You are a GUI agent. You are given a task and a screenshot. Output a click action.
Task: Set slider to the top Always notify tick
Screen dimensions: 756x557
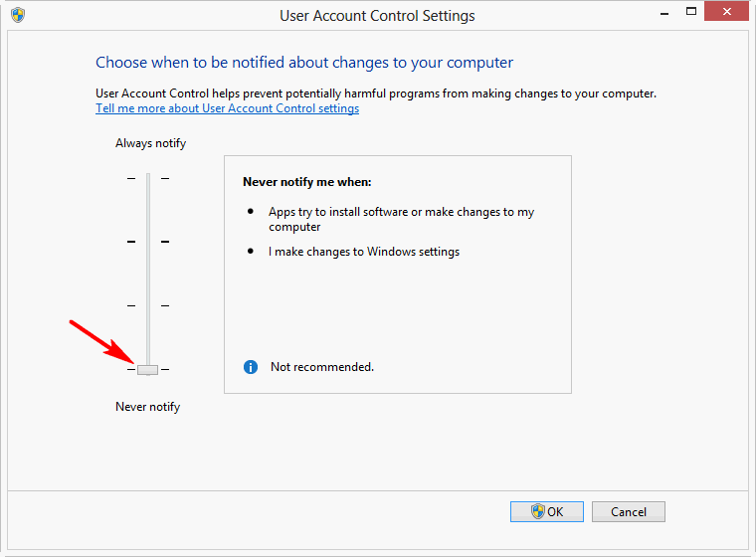coord(148,178)
